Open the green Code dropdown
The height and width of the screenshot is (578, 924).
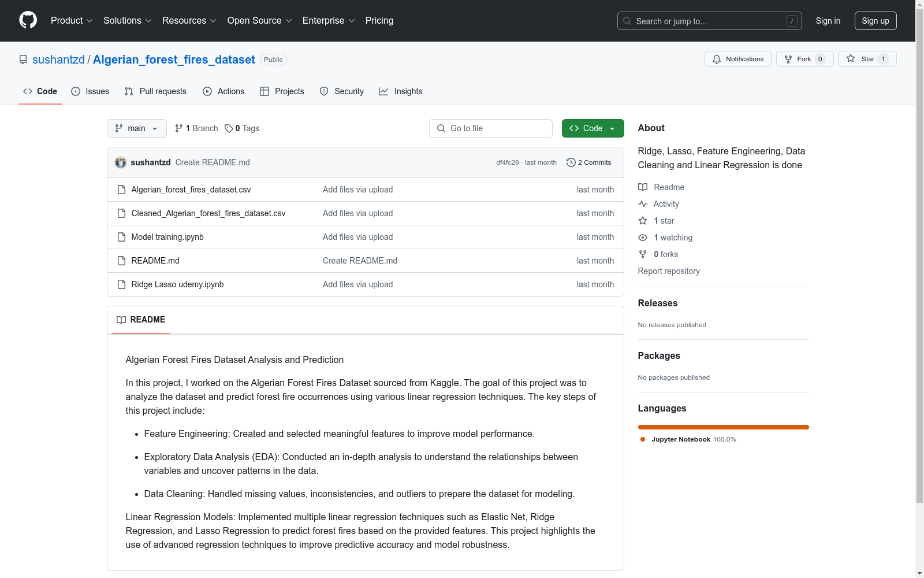[593, 128]
